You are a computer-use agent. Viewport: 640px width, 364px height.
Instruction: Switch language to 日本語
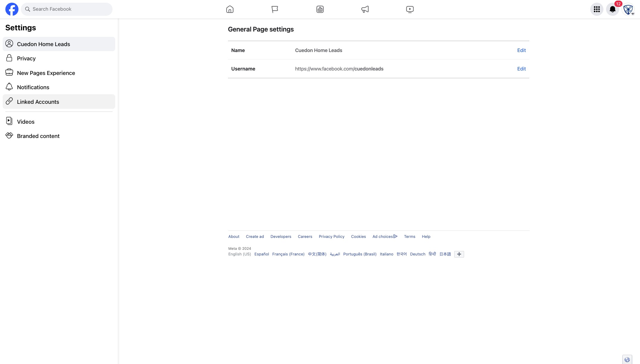445,254
